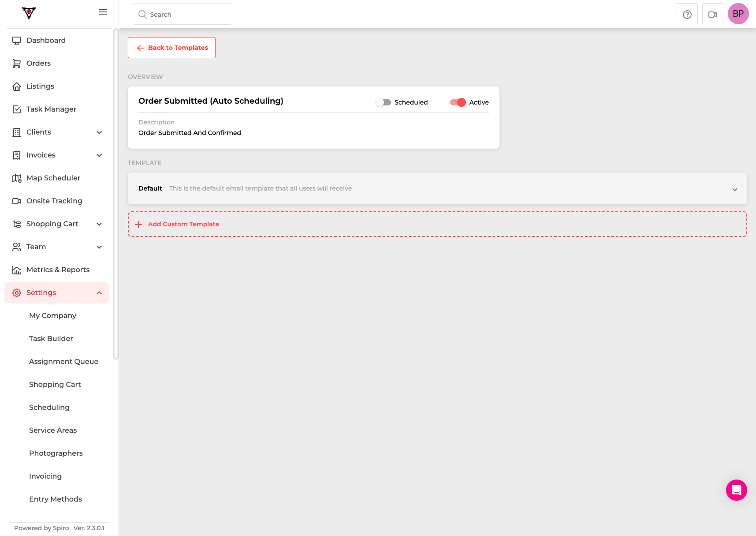This screenshot has height=536, width=756.
Task: Open Task Builder settings
Action: pos(51,338)
